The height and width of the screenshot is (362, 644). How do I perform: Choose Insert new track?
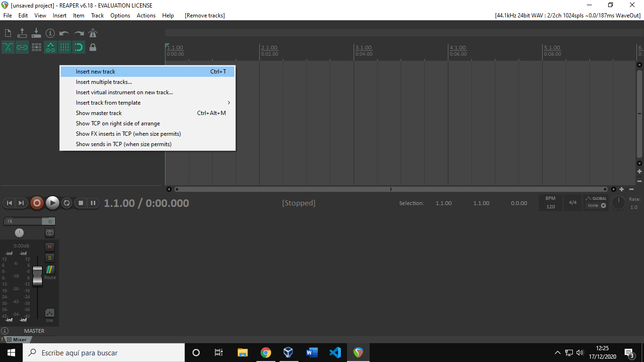pyautogui.click(x=148, y=72)
